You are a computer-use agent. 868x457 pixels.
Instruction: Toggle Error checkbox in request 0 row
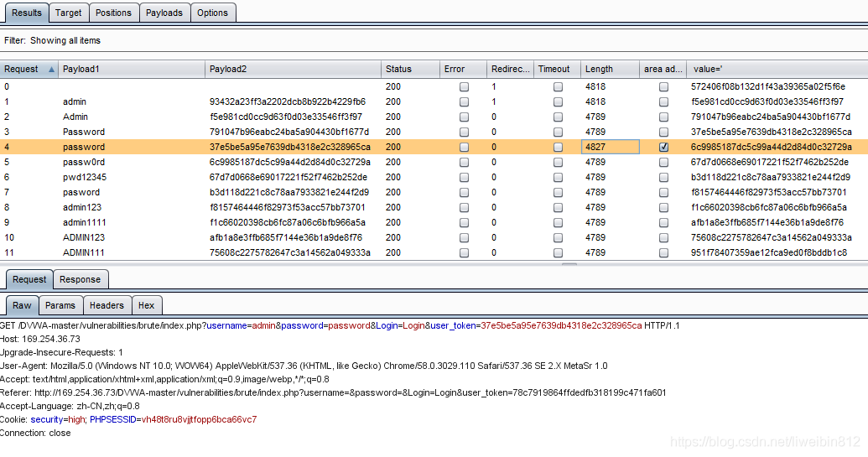coord(464,87)
